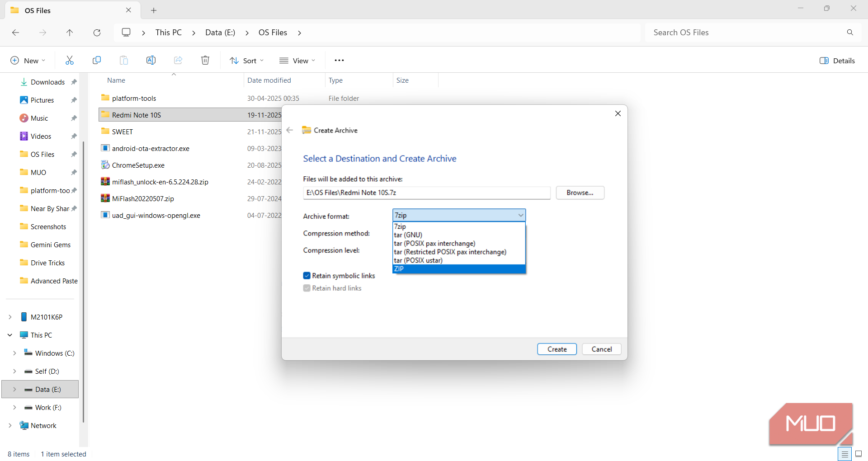Expand Network tree node
The image size is (868, 461).
coord(10,425)
